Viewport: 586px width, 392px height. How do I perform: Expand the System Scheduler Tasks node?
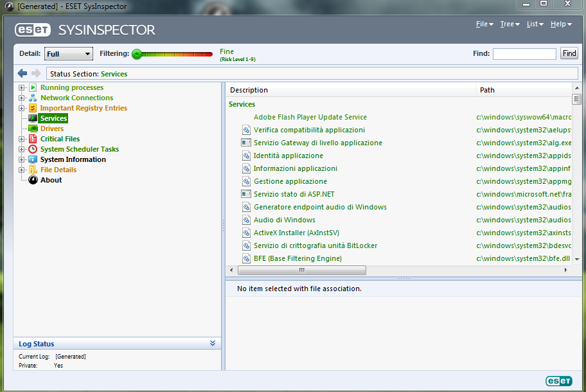(x=22, y=150)
